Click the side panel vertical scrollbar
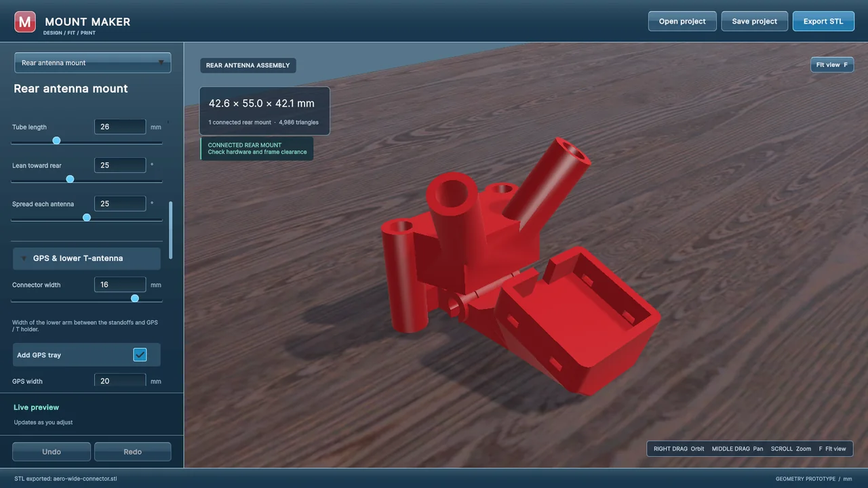The image size is (868, 488). (x=170, y=230)
